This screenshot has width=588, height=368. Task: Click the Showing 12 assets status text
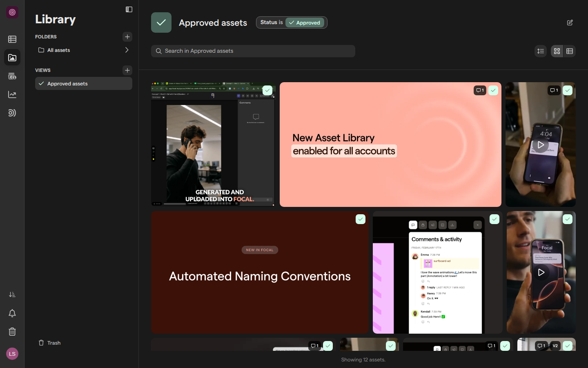click(363, 360)
